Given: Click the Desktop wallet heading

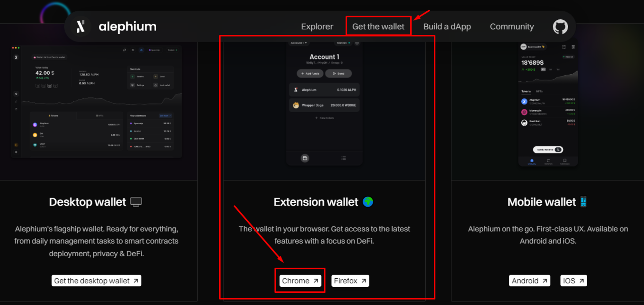Looking at the screenshot, I should pyautogui.click(x=88, y=202).
